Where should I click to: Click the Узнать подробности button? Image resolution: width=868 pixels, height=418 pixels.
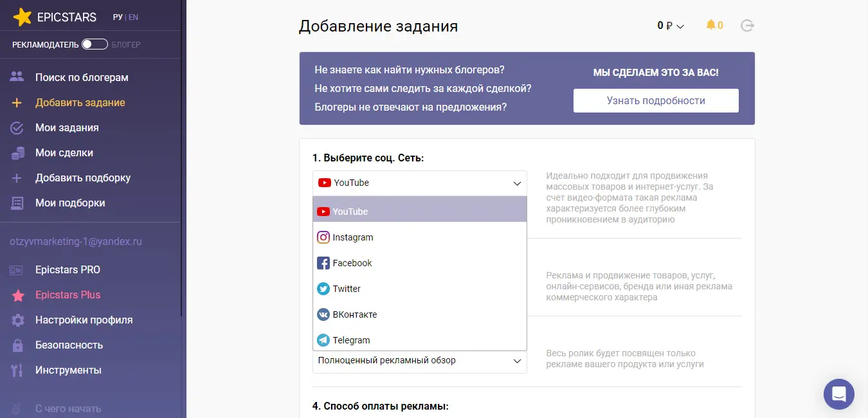coord(655,100)
